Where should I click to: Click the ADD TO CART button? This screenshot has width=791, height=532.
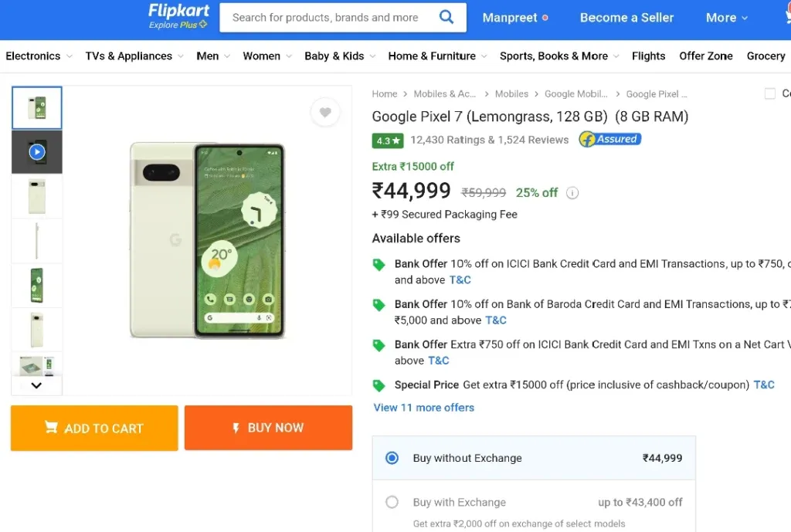click(x=94, y=428)
